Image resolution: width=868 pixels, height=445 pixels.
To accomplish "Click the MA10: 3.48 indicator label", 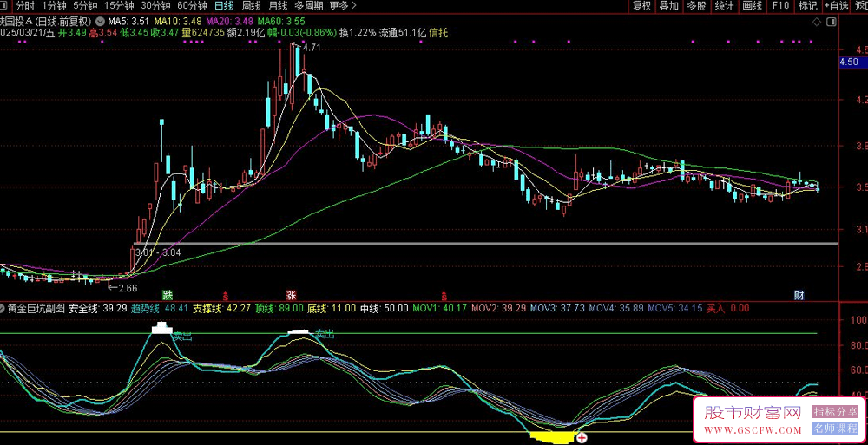I will pos(177,21).
